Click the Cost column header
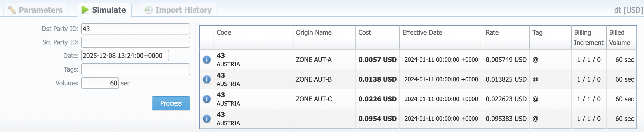 [x=364, y=33]
